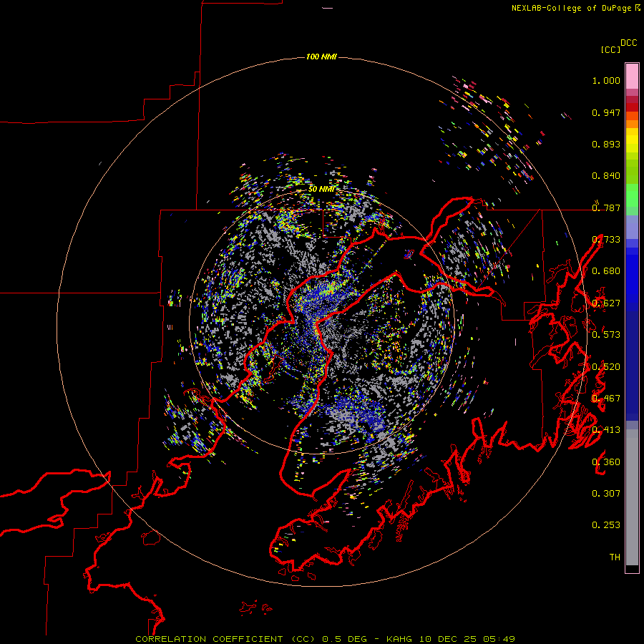Select the 0.787 scale value
The image size is (644, 644).
606,208
